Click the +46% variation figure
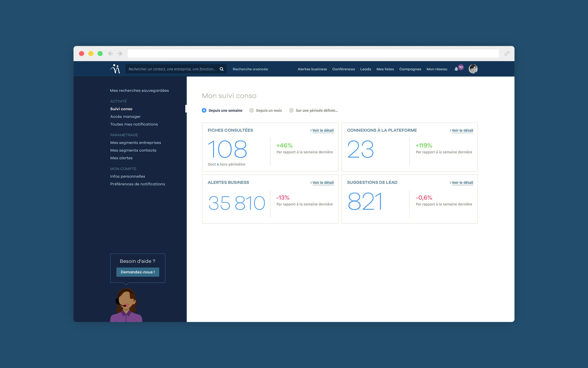Image resolution: width=588 pixels, height=368 pixels. 284,146
